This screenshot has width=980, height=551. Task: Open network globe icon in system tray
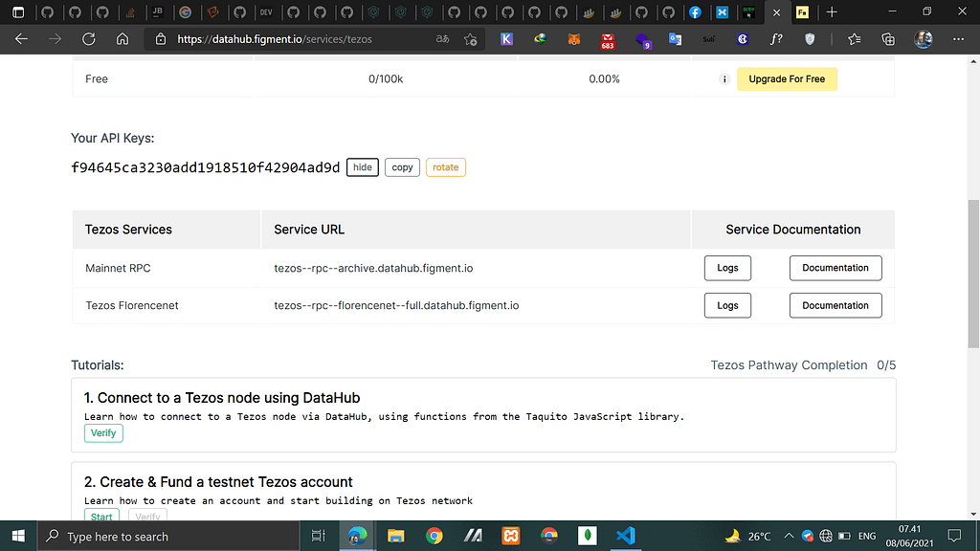pos(826,536)
